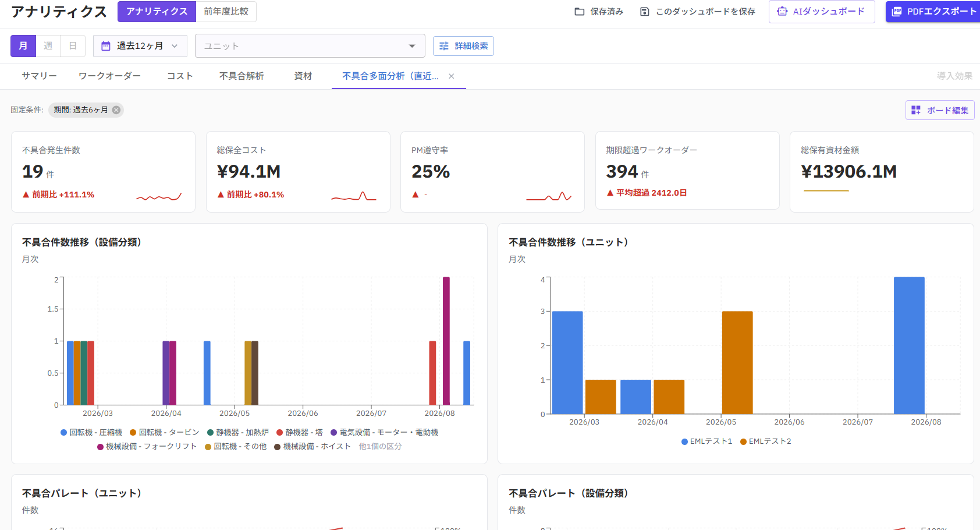Click the blue EMLテスト1 bar at 2026/08

[909, 345]
